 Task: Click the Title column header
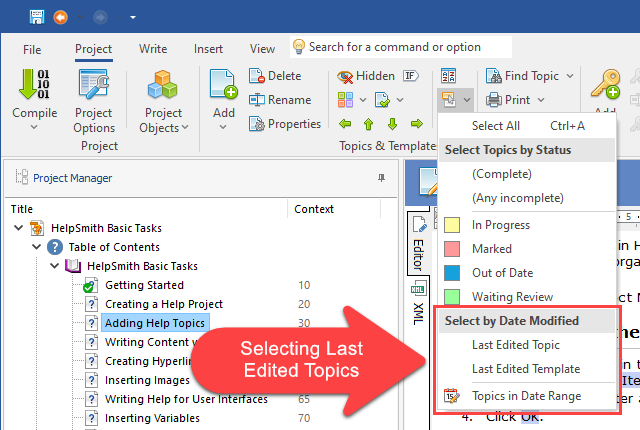[147, 209]
